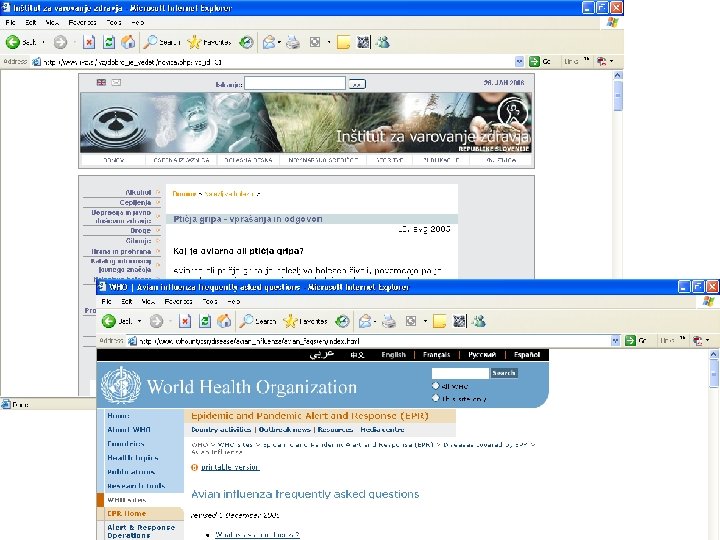The image size is (720, 540).
Task: Open Back history dropdown in IVZ window
Action: click(x=44, y=42)
